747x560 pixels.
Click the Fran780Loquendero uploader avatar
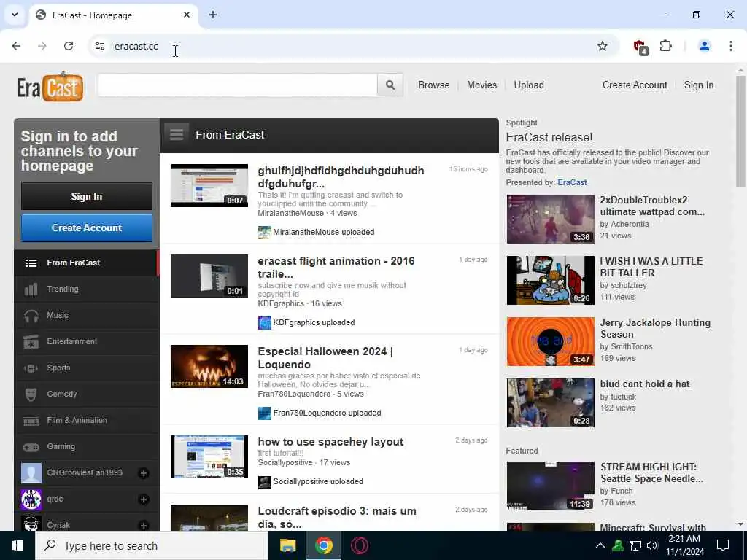coord(264,413)
